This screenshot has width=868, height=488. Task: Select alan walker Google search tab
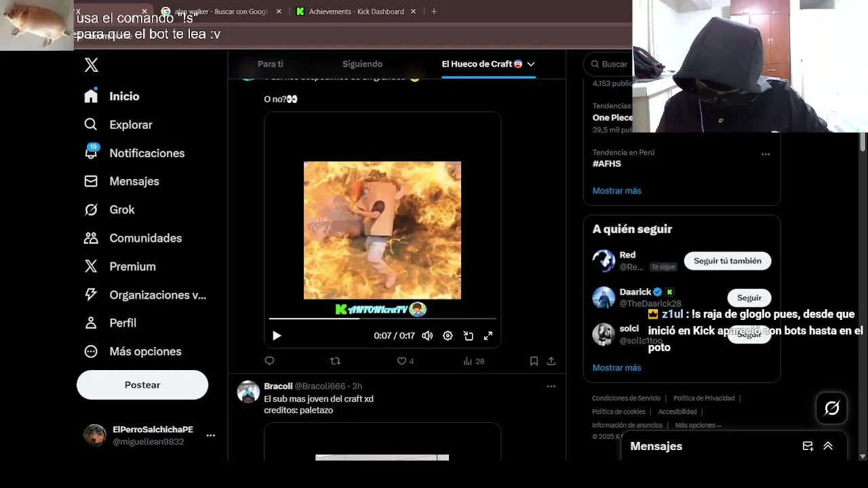(x=221, y=12)
